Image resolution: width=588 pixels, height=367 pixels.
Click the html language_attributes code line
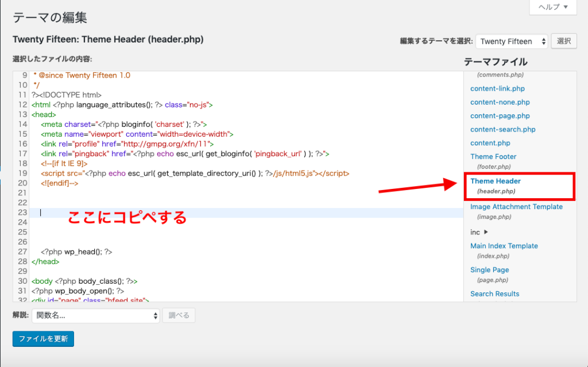pos(122,105)
